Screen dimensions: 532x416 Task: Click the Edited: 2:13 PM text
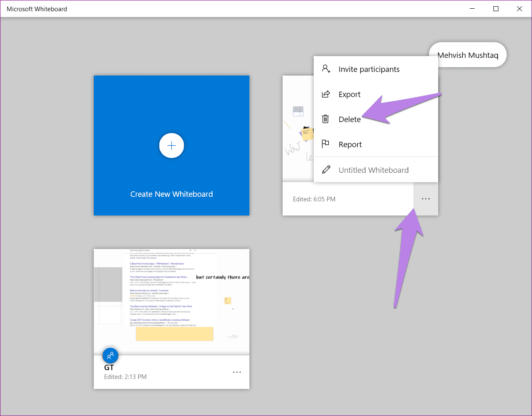[x=125, y=377]
